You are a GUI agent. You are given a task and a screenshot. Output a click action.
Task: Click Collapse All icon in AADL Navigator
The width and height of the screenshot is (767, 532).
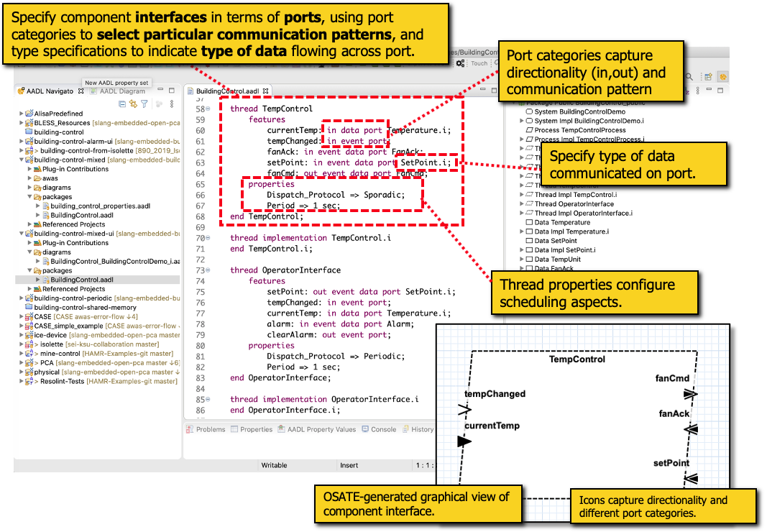tap(122, 104)
